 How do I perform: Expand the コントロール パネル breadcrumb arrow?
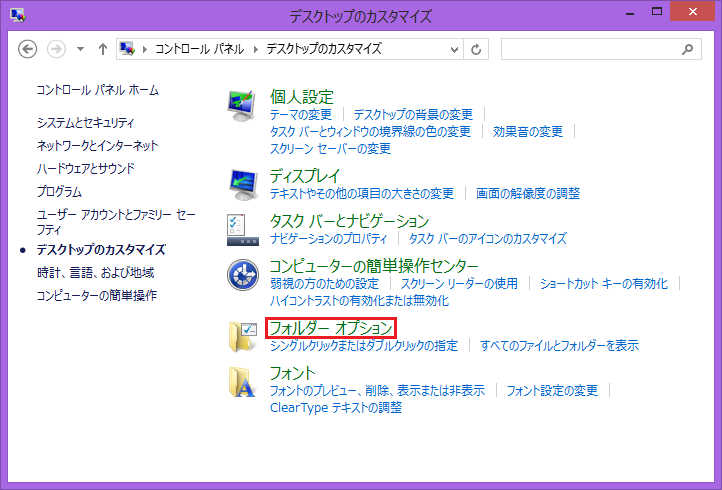pos(258,49)
